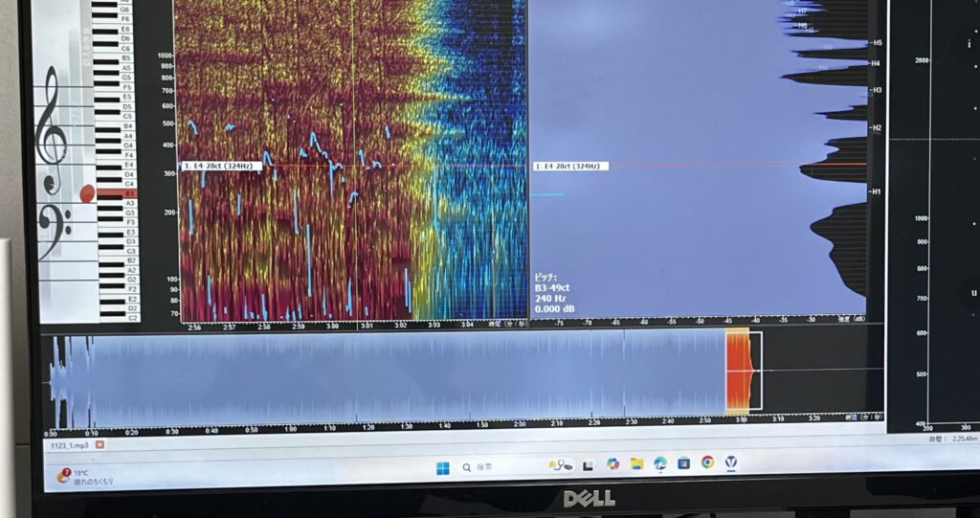Open Microsoft Edge from the taskbar
This screenshot has height=518, width=980.
click(660, 463)
